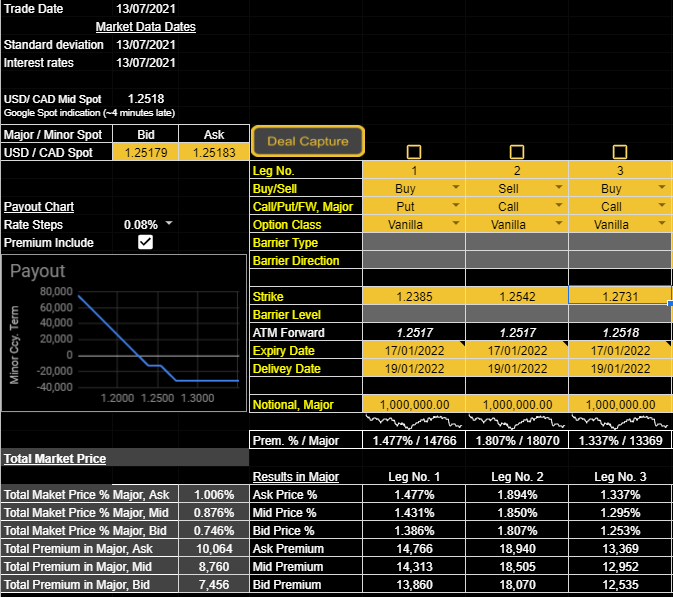Screen dimensions: 673x597
Task: Tick the checkbox above Leg No. 2
Action: click(517, 152)
